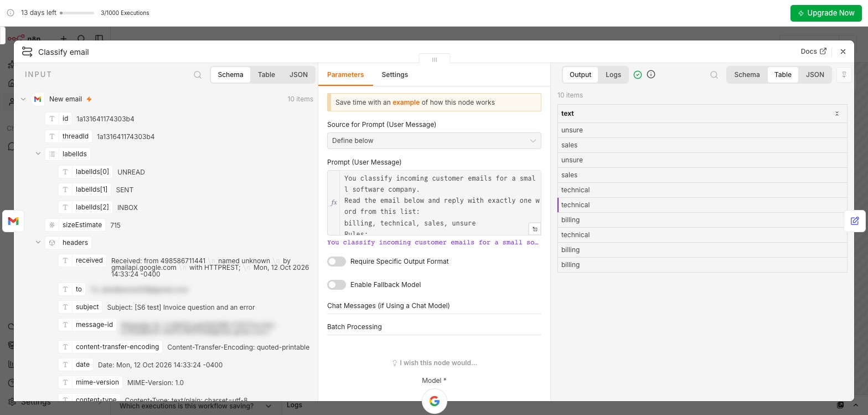Select the Output Table view

783,75
